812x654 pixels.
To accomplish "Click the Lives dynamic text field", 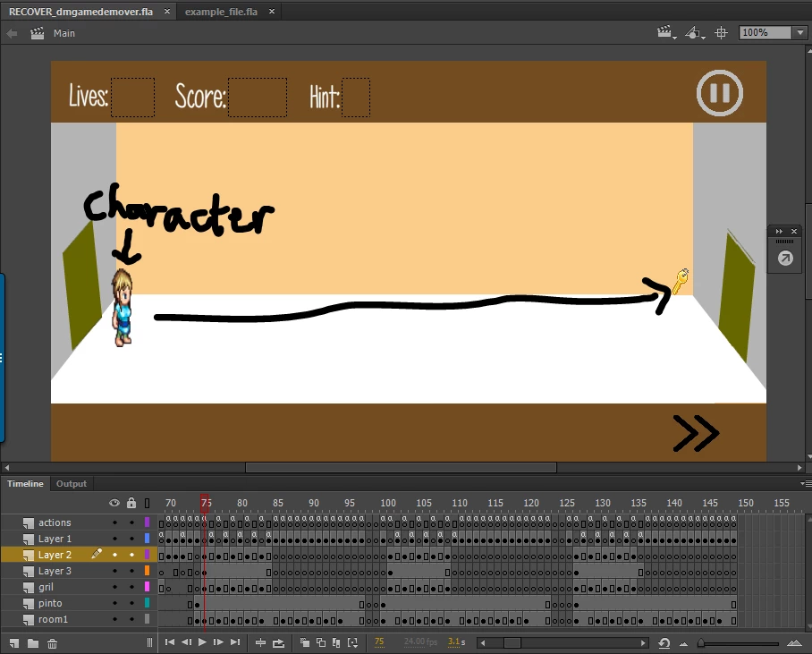I will [132, 98].
